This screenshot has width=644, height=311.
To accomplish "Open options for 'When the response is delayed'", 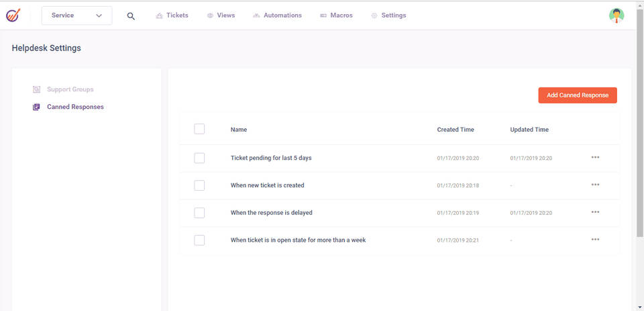I will point(595,212).
